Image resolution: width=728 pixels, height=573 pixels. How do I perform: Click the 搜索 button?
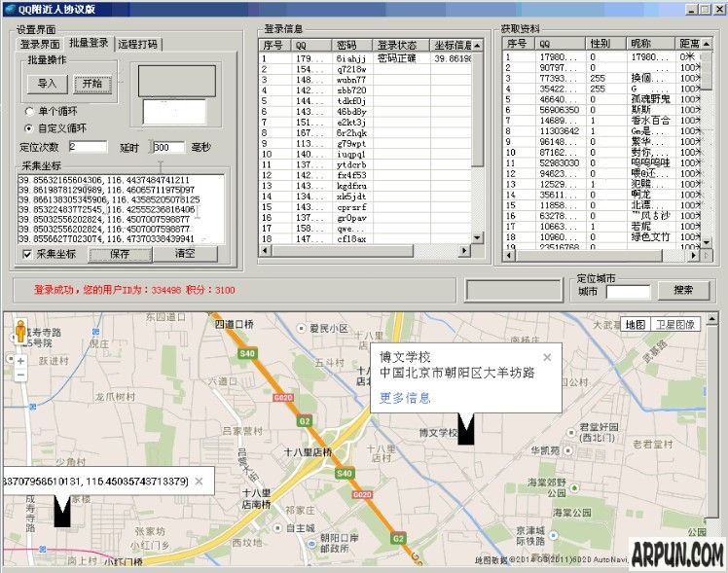click(x=683, y=291)
